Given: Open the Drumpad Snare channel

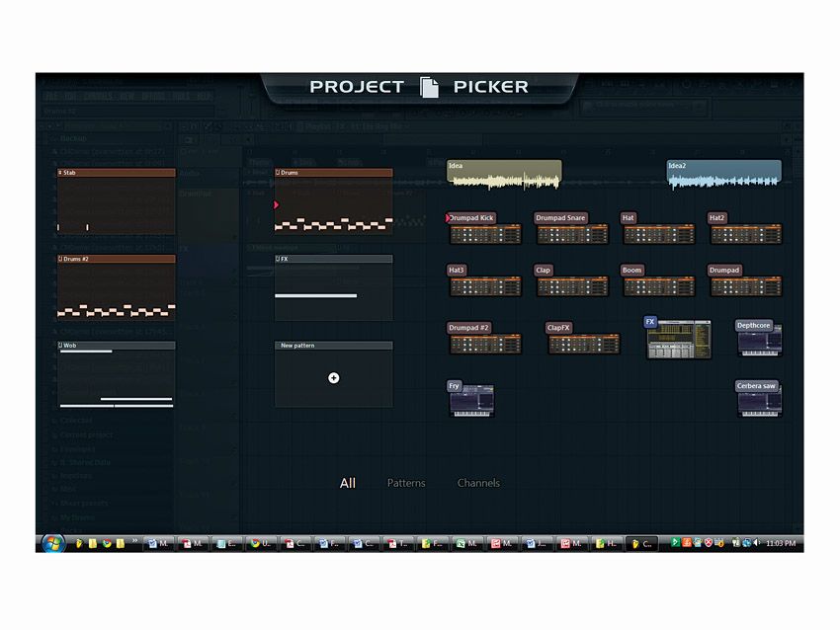Looking at the screenshot, I should [x=571, y=228].
